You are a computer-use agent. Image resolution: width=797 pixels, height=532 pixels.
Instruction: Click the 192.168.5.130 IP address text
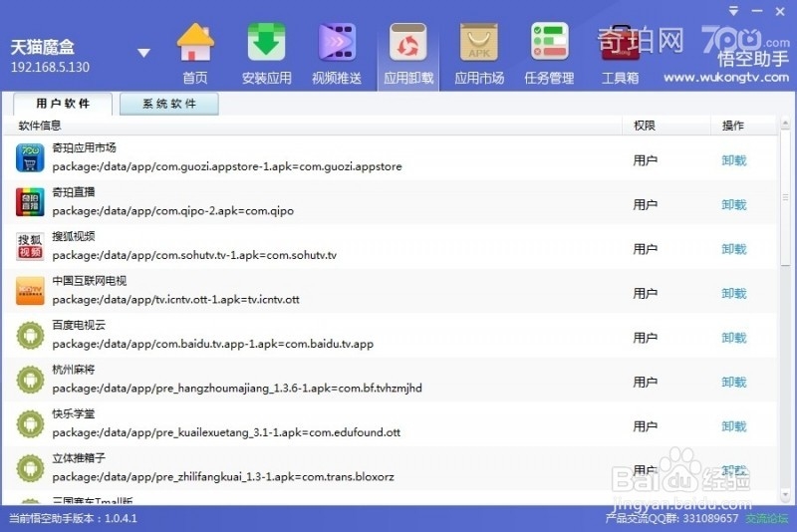tap(50, 67)
